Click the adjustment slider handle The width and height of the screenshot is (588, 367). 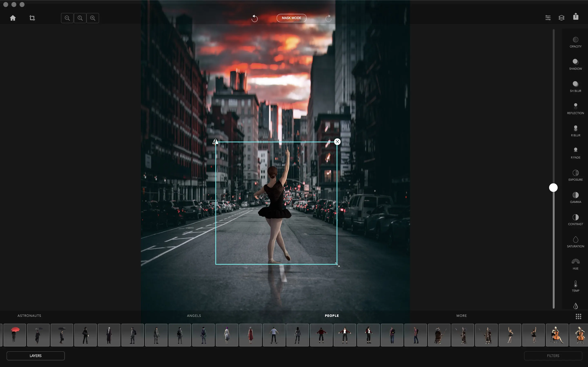[x=553, y=188]
